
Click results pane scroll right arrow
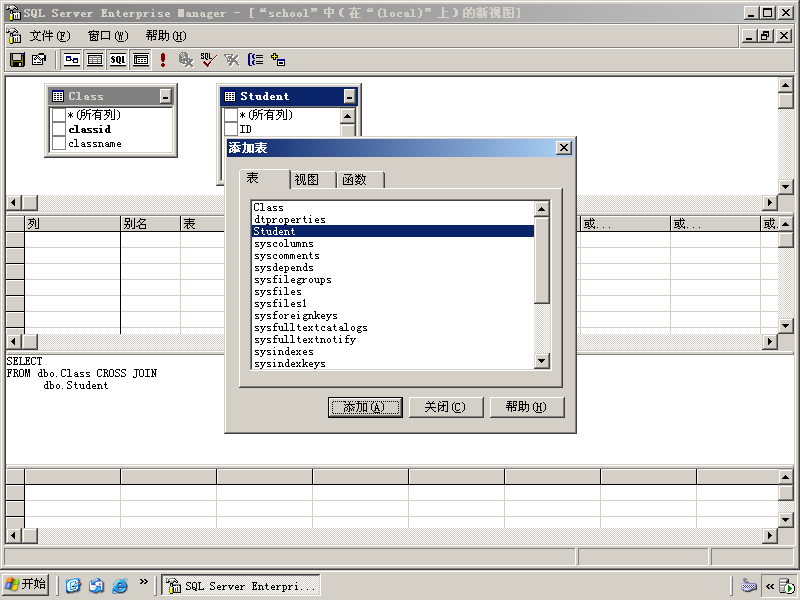click(770, 535)
